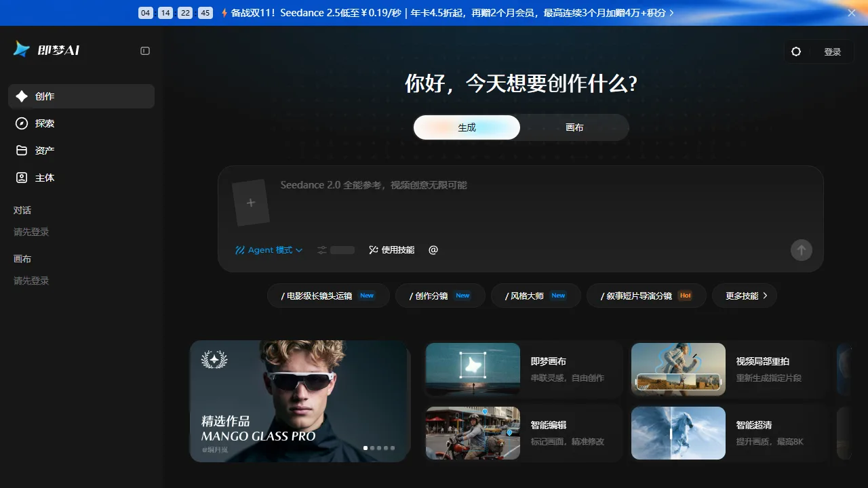Pick the 风格大师 skill chip

pos(536,296)
